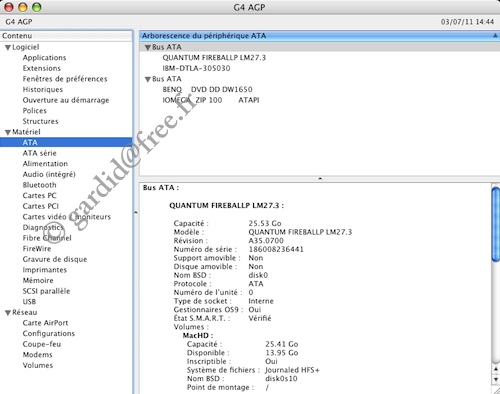This screenshot has width=500, height=394.
Task: Select Applications in the sidebar
Action: click(x=44, y=58)
